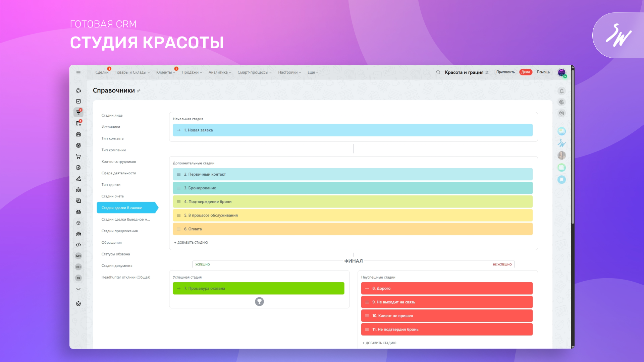Click the trophy icon under successful stage
Screen dimensions: 644x362
(259, 302)
